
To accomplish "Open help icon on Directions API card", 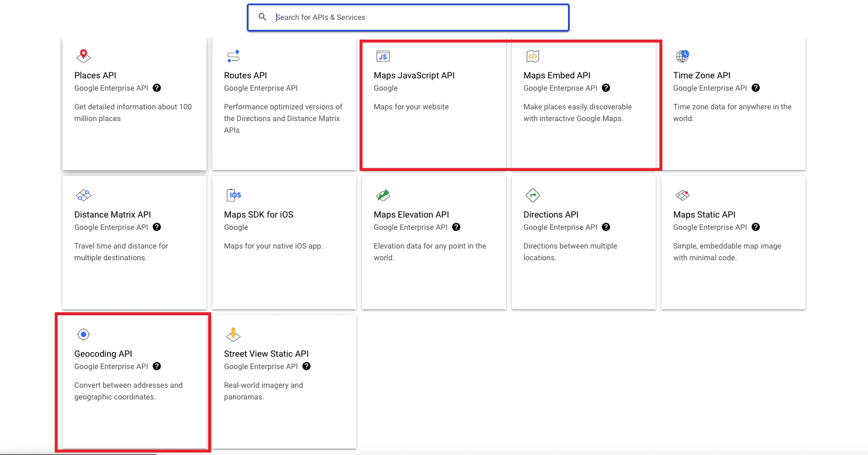I will pyautogui.click(x=606, y=227).
